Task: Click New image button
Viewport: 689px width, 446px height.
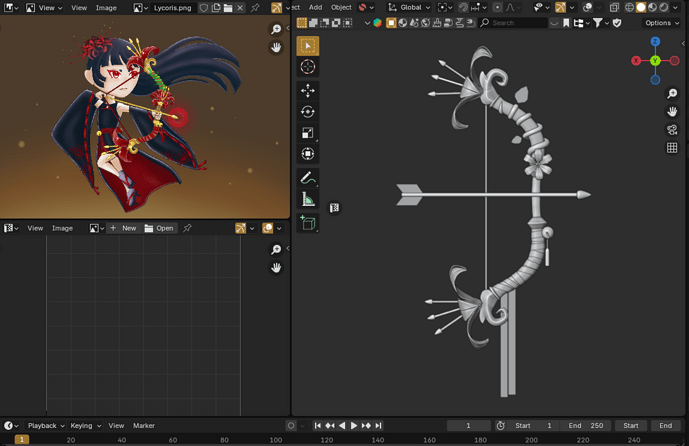Action: point(124,228)
